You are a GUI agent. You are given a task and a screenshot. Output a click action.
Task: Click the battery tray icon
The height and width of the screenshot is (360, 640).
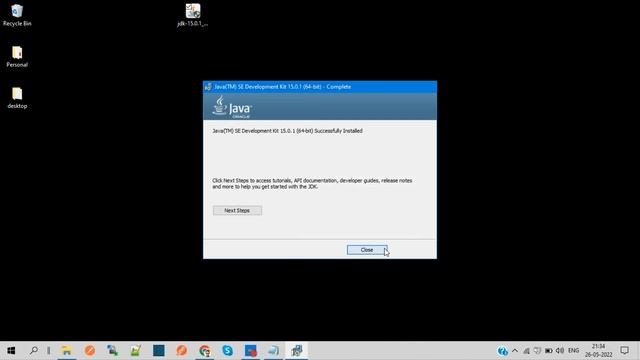click(549, 351)
